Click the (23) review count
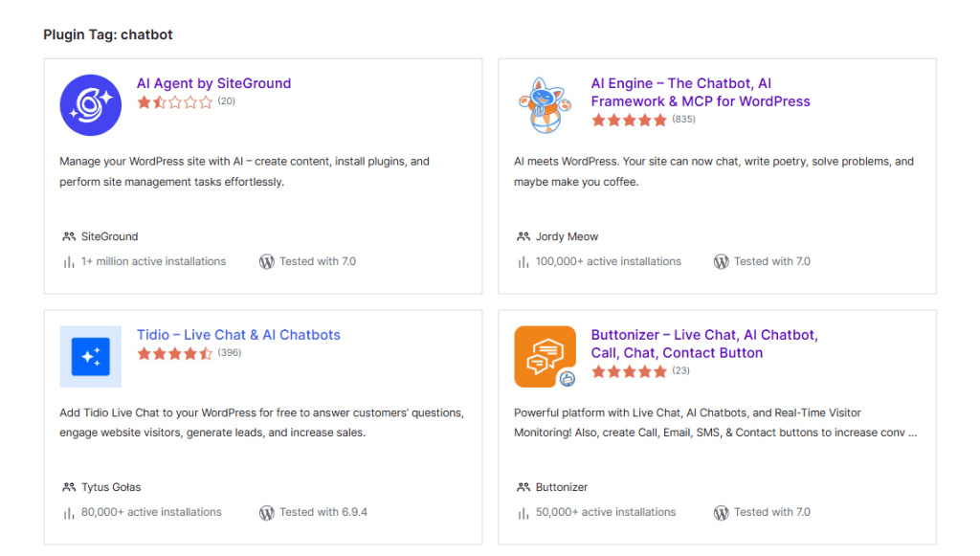The height and width of the screenshot is (556, 980). coord(680,371)
